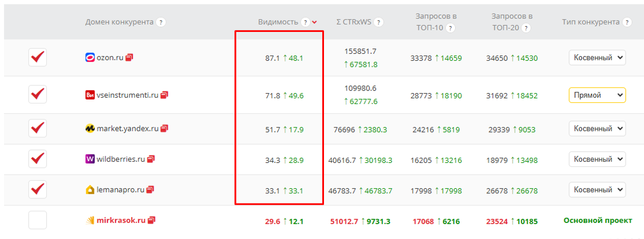Click visibility value 87.1 for ozon.ru
The image size is (644, 239).
click(x=272, y=58)
